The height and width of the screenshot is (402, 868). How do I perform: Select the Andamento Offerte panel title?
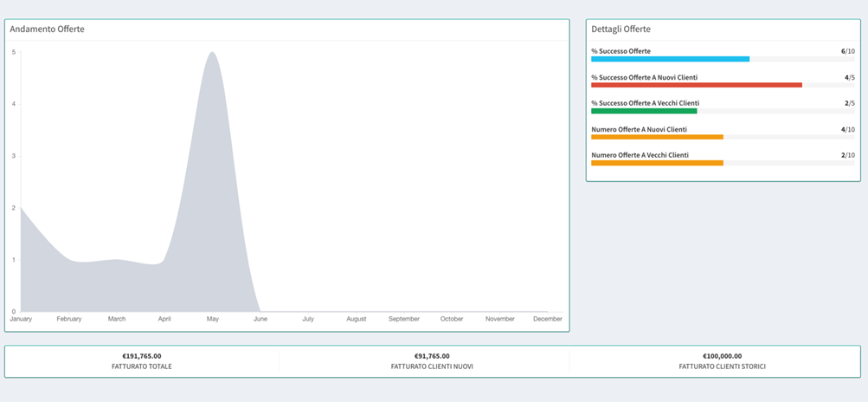click(47, 29)
